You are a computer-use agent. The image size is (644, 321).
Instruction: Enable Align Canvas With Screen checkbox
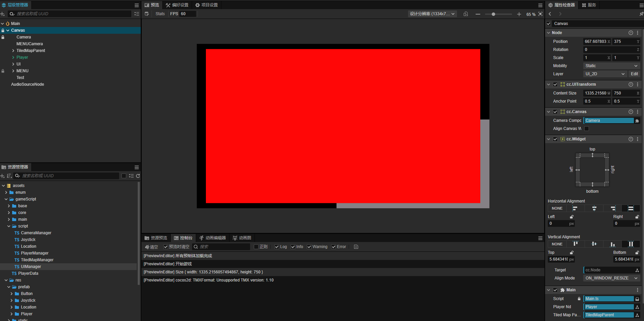click(x=587, y=129)
